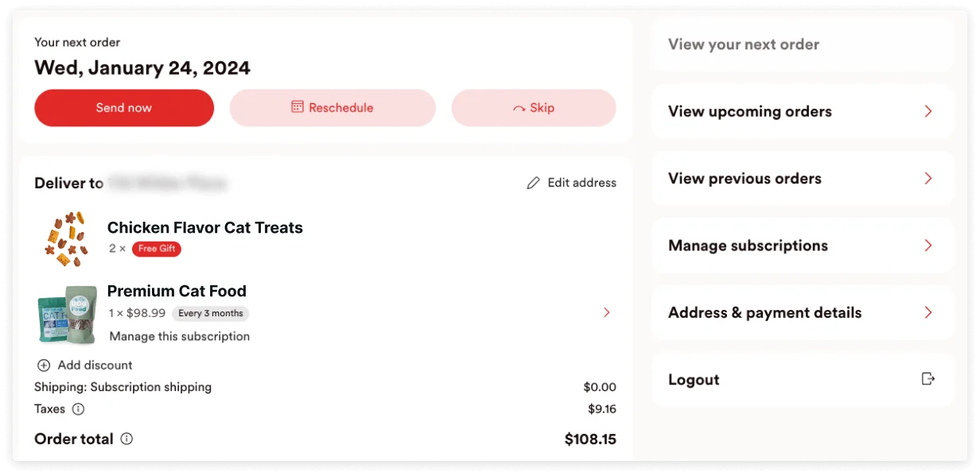Screen dimensions: 980x476
Task: Click the calendar icon on Reschedule
Action: click(x=297, y=107)
